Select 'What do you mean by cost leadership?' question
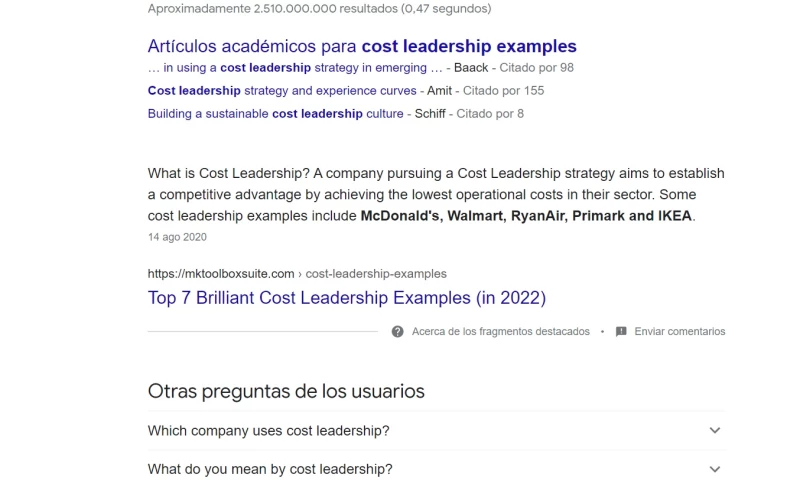The height and width of the screenshot is (480, 800). point(270,469)
